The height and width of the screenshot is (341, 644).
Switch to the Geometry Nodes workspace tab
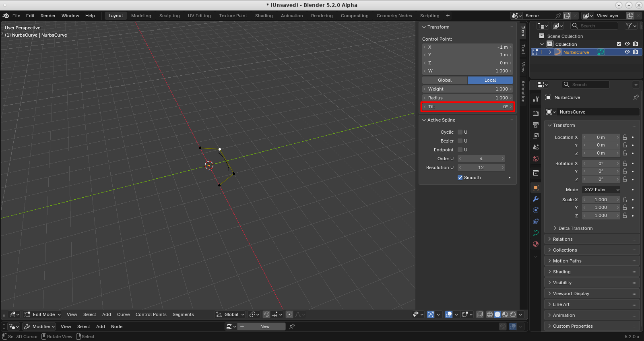394,16
